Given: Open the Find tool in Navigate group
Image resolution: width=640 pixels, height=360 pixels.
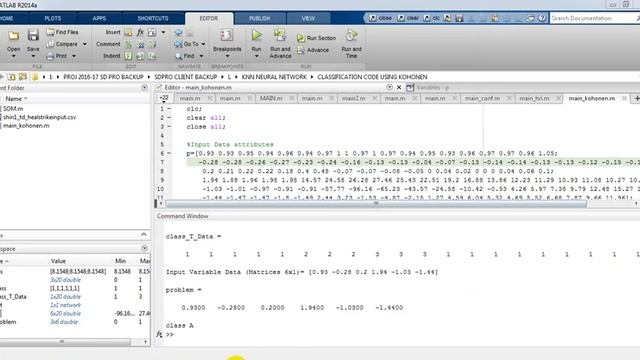Looking at the screenshot, I should coord(189,56).
